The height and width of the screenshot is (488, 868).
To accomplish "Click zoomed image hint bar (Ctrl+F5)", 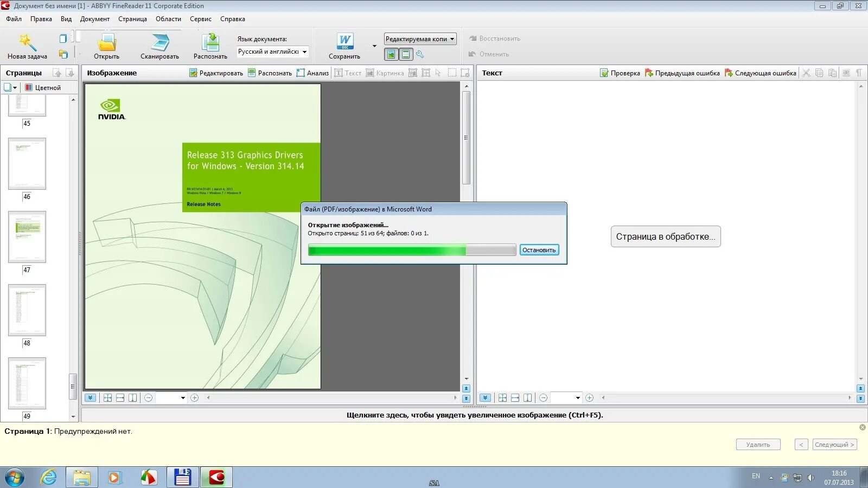I will [475, 415].
